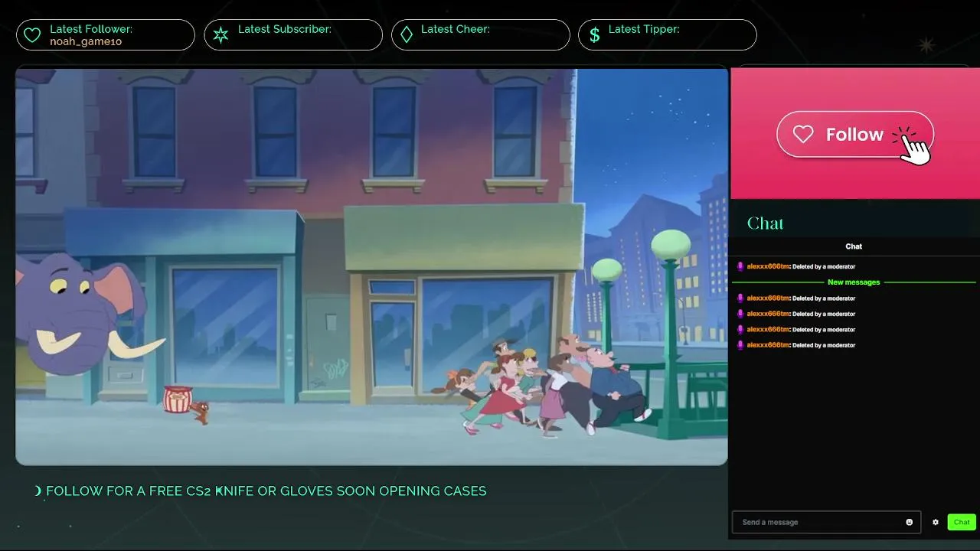Focus the Send a message field
Screen dimensions: 980x551
(x=827, y=522)
